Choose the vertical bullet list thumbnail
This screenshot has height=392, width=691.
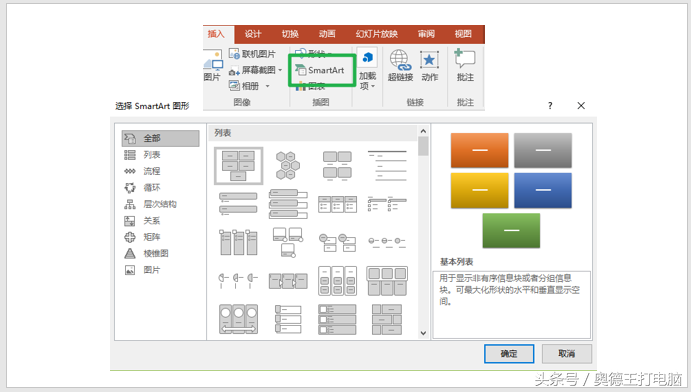[238, 203]
